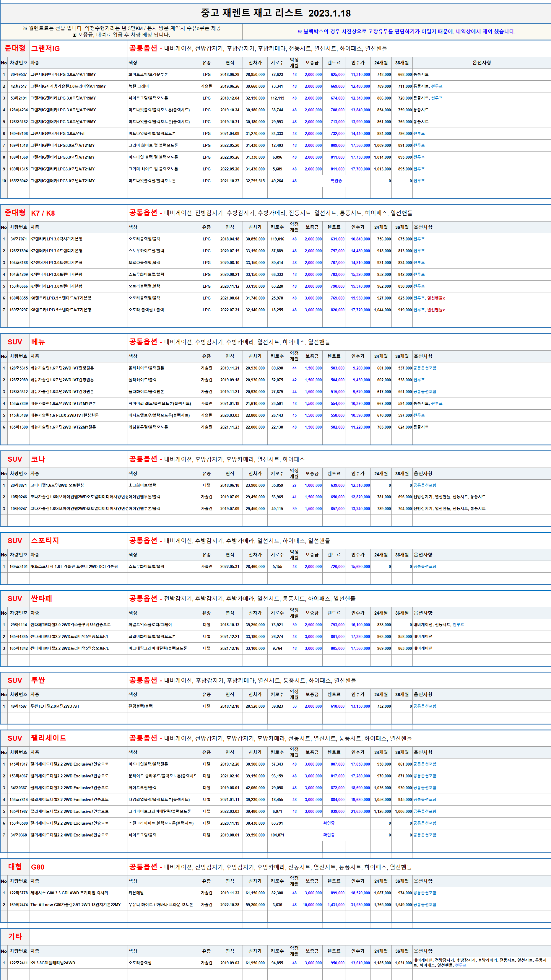Click the blue 블랙박스 notice text
The height and width of the screenshot is (980, 551).
(x=406, y=32)
